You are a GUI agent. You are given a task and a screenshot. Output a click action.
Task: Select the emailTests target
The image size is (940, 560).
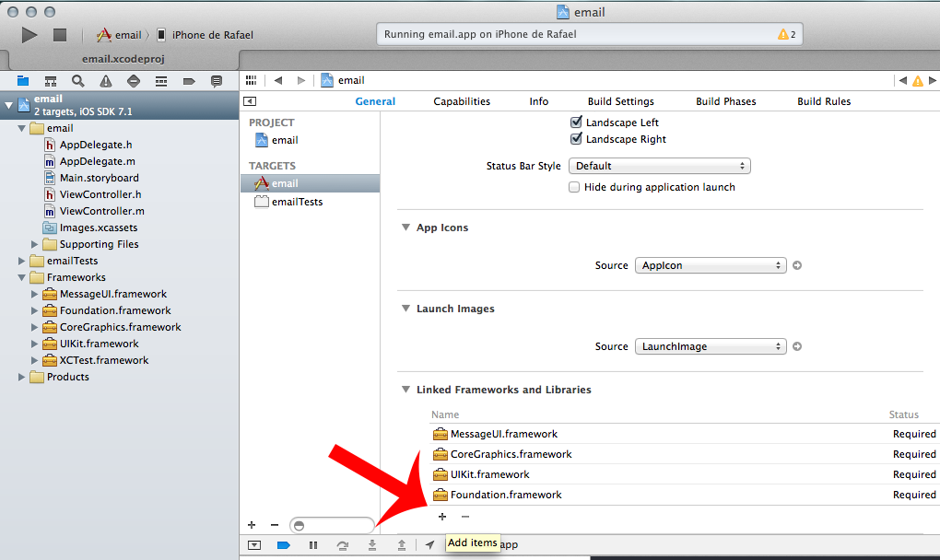tap(297, 202)
